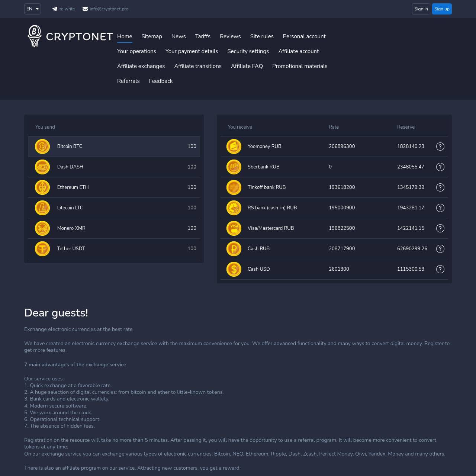Pick the Litecoin LTC coin icon
Viewport: 476px width, 476px height.
tap(42, 208)
